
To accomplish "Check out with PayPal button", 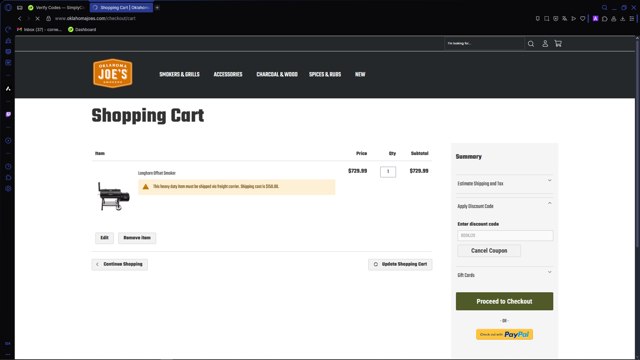I will coord(504,334).
